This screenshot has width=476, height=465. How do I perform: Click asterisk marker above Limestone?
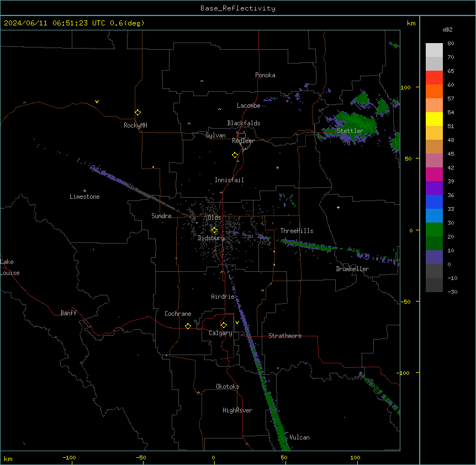tap(84, 191)
